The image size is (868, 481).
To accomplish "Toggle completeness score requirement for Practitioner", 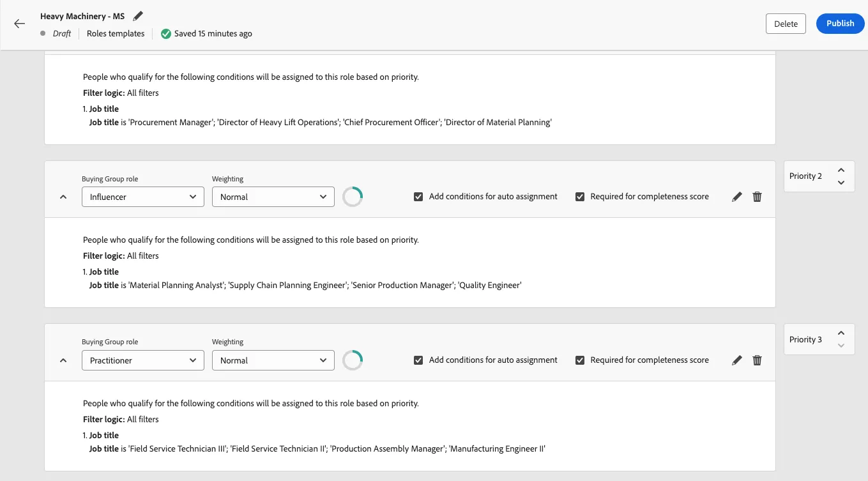I will 580,360.
